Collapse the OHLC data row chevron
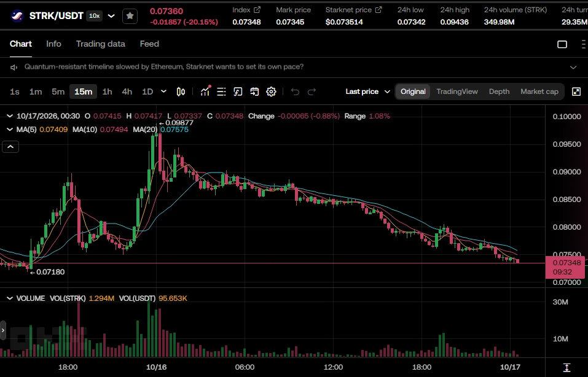This screenshot has height=377, width=588. [x=10, y=116]
